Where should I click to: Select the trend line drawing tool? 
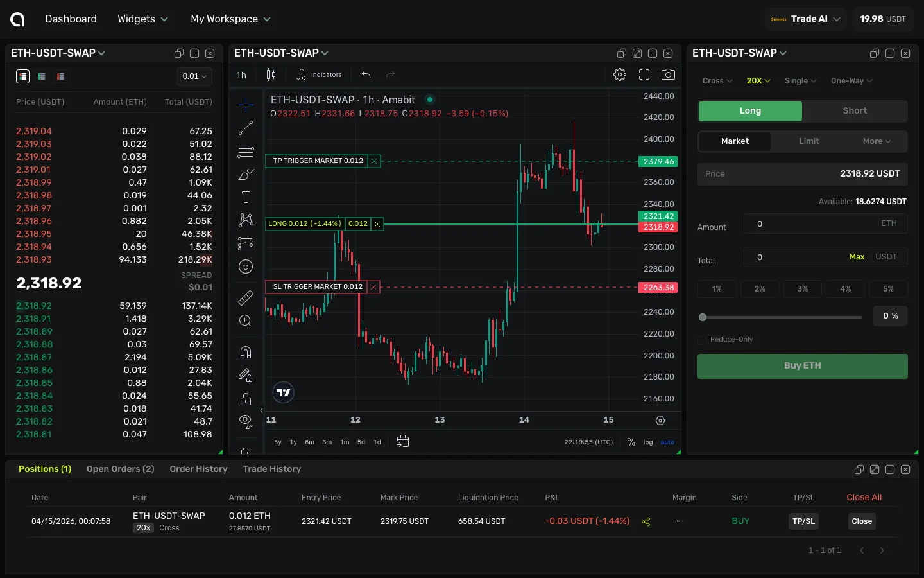pyautogui.click(x=245, y=128)
